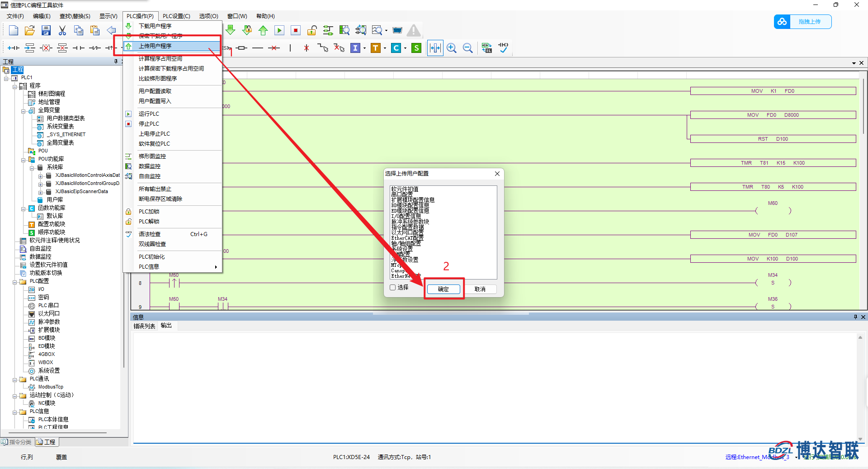Run the PLC with the green play icon

point(279,30)
